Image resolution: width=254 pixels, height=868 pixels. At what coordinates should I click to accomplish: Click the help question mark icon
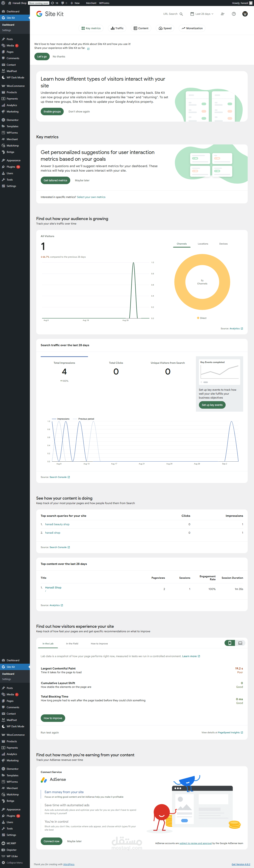tap(234, 14)
